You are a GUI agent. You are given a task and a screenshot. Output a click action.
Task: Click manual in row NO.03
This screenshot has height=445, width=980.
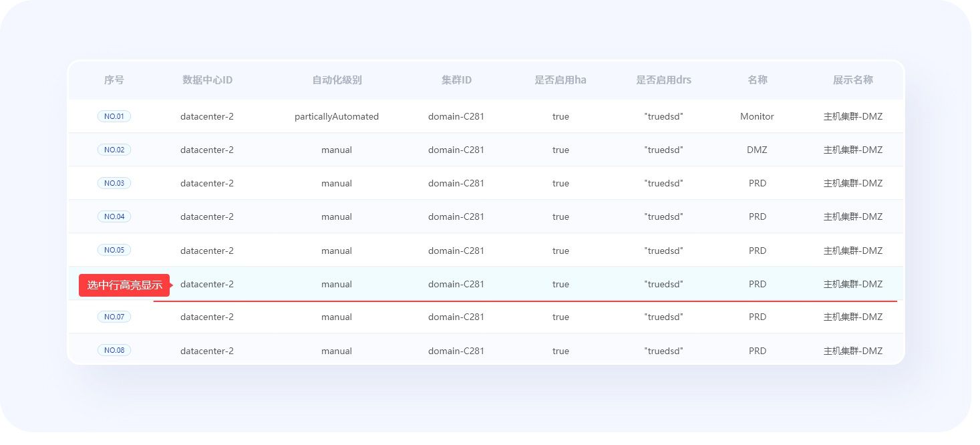337,183
